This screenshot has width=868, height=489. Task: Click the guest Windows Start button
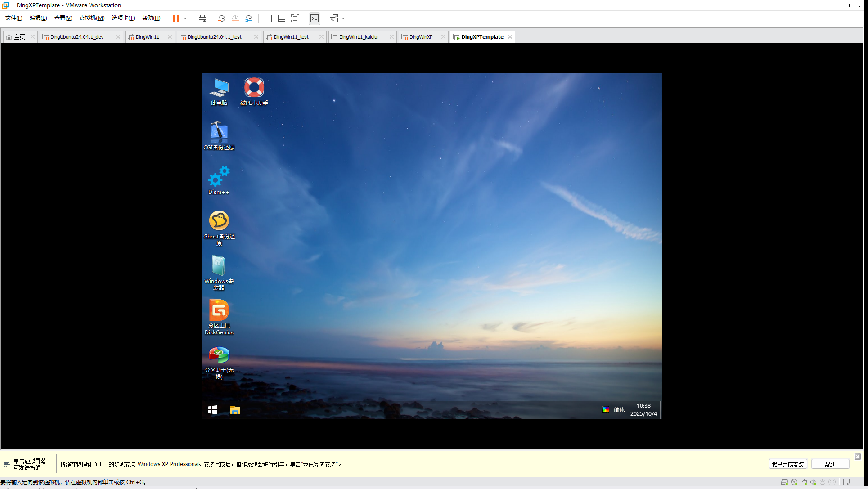pyautogui.click(x=212, y=410)
